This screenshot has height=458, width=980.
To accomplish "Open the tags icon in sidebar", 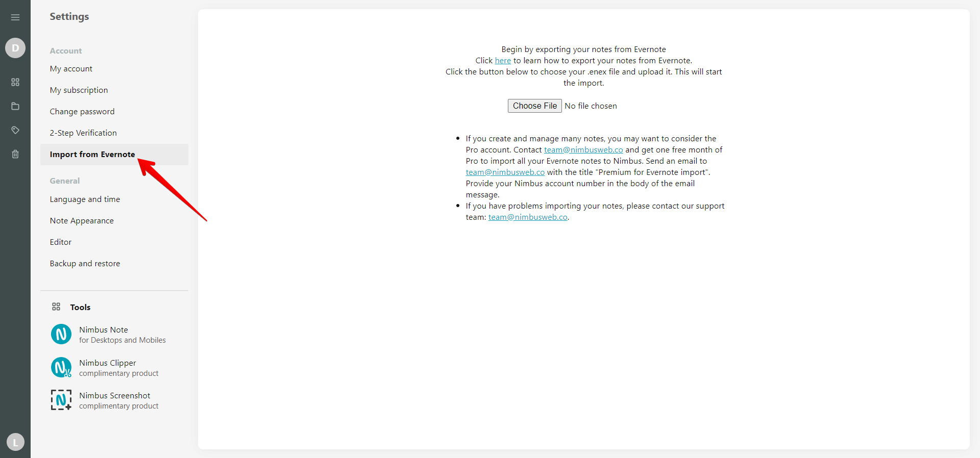I will (15, 130).
